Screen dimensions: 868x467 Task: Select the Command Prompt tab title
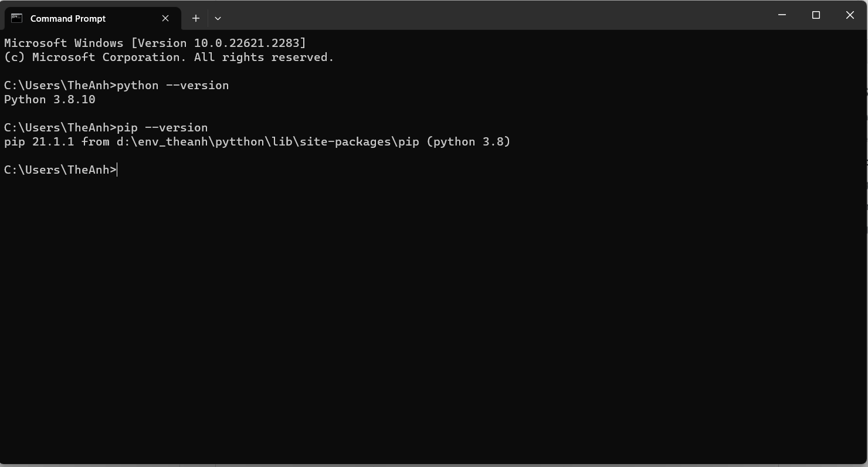click(68, 19)
